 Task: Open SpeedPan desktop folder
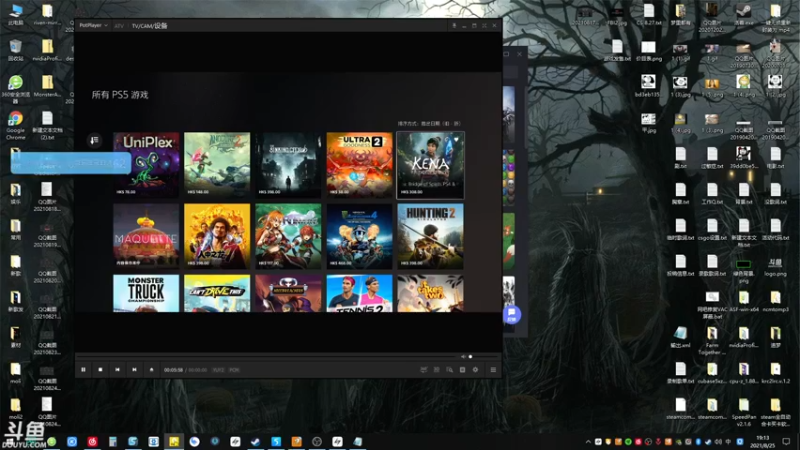coord(743,411)
